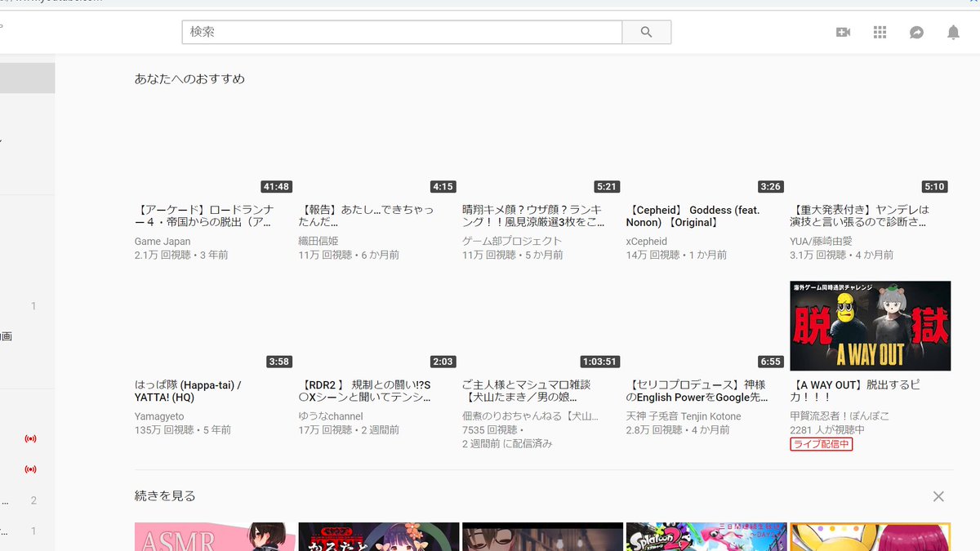
Task: Open the pink ASMR video thumbnail
Action: point(215,536)
